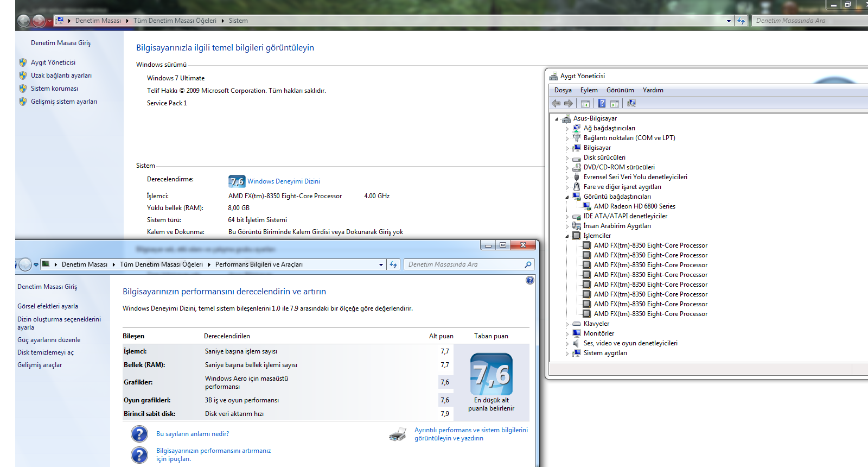The image size is (868, 467).
Task: Collapse the Asus-Bilgisayar root node
Action: coord(557,119)
